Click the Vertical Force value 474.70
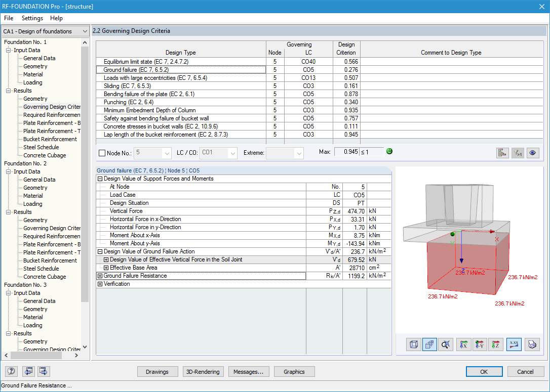550x392 pixels. (355, 211)
